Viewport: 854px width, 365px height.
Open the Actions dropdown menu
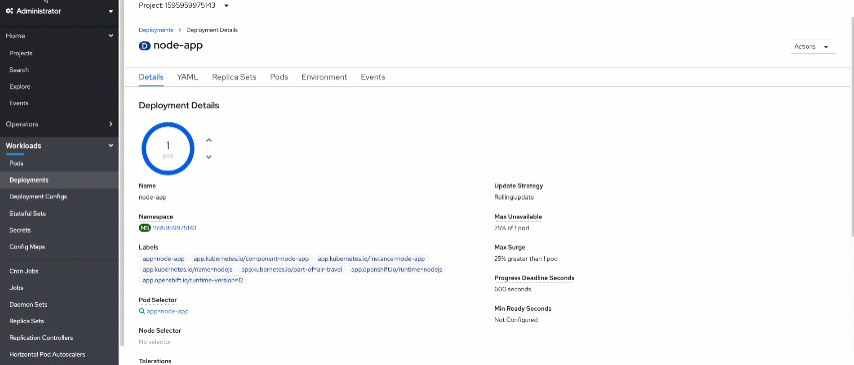(x=813, y=47)
